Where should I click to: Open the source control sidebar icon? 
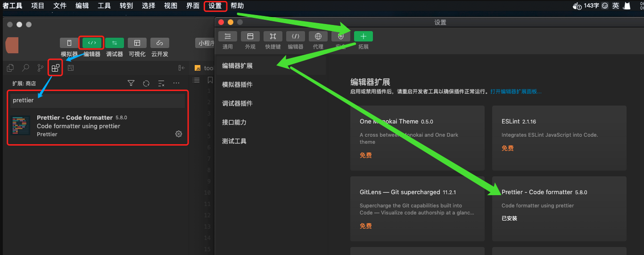point(41,68)
